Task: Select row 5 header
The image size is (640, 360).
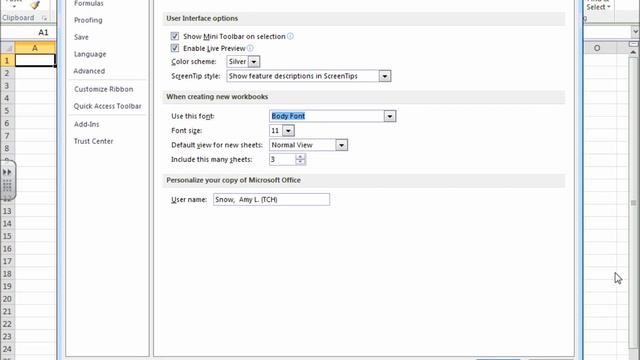Action: pyautogui.click(x=7, y=111)
